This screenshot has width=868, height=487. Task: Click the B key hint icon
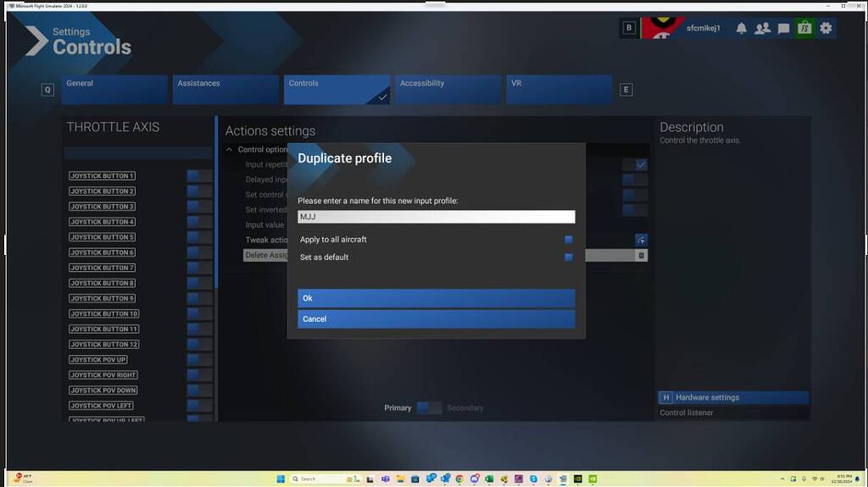[629, 28]
